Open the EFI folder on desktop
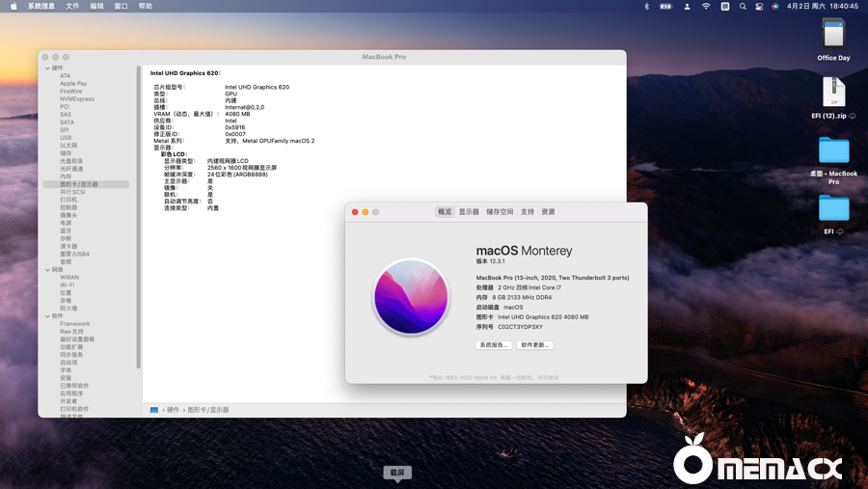The height and width of the screenshot is (489, 868). point(833,208)
